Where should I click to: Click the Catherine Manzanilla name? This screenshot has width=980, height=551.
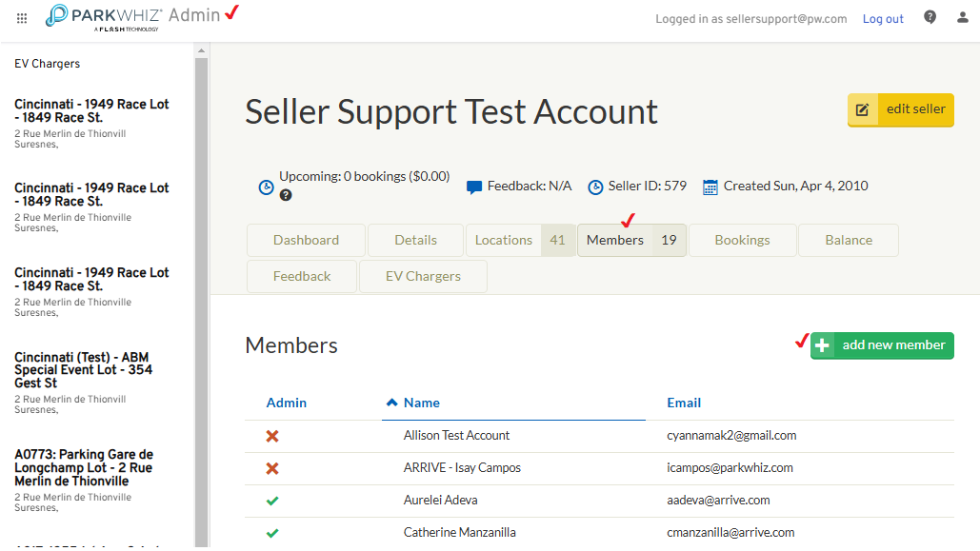459,533
